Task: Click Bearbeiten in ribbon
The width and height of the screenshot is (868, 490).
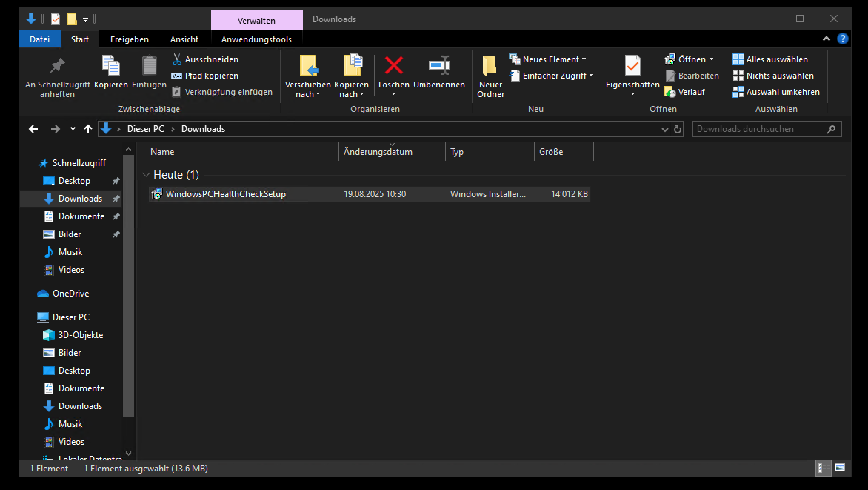Action: (692, 76)
